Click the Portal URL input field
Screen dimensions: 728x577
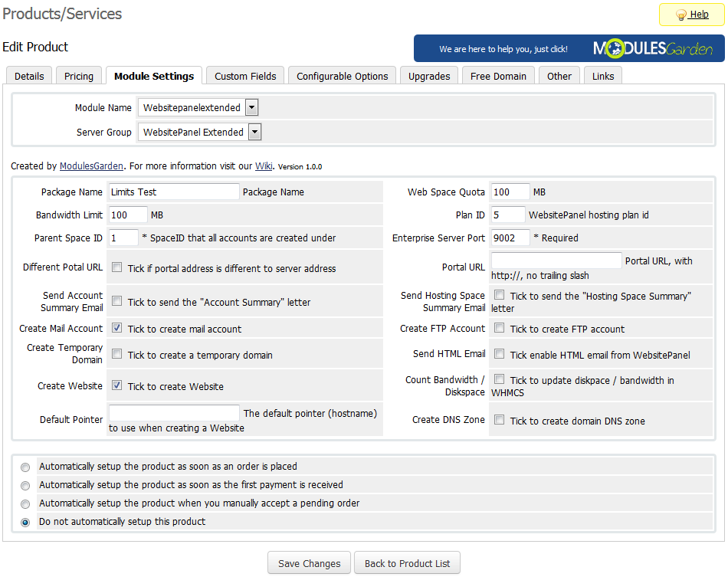pyautogui.click(x=556, y=261)
